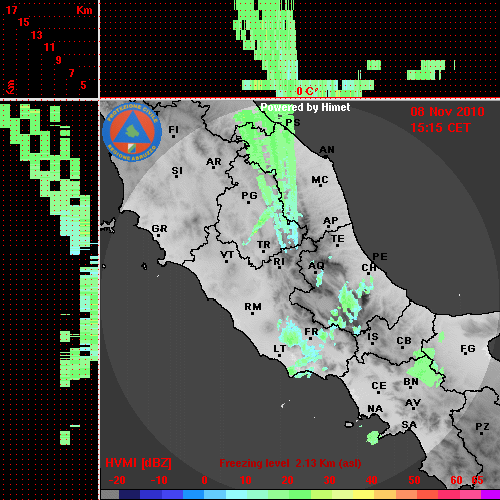Click the FG city label
The width and height of the screenshot is (500, 500).
point(468,349)
